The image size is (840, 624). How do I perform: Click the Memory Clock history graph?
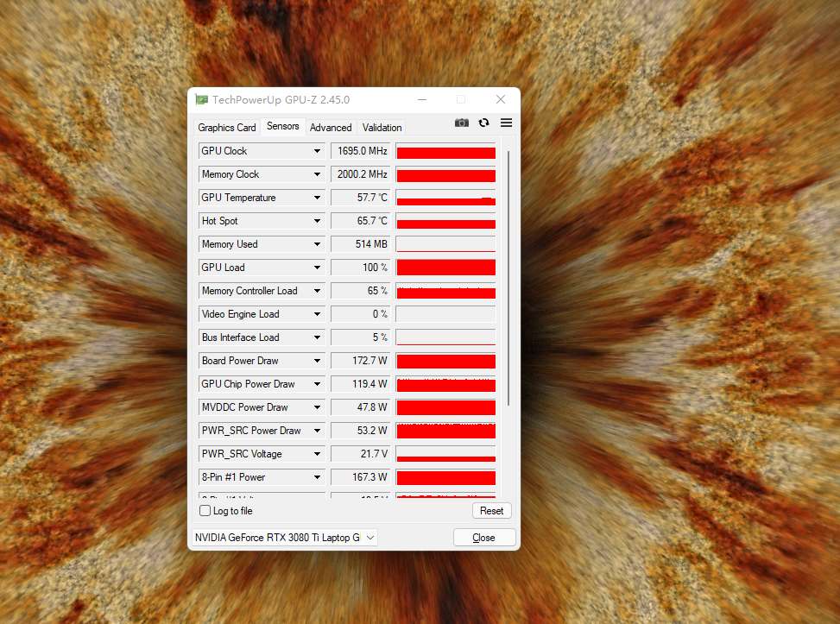(x=445, y=174)
